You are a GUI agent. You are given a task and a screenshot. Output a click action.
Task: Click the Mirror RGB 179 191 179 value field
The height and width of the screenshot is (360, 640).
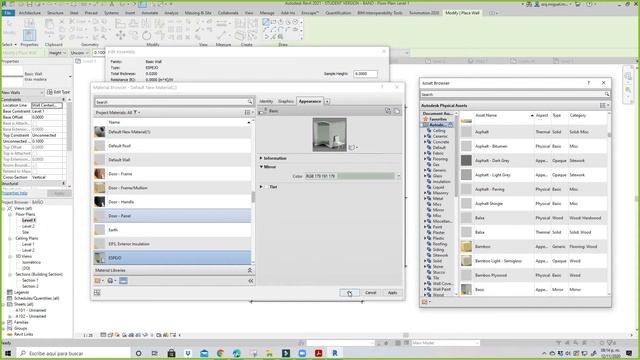[x=321, y=176]
